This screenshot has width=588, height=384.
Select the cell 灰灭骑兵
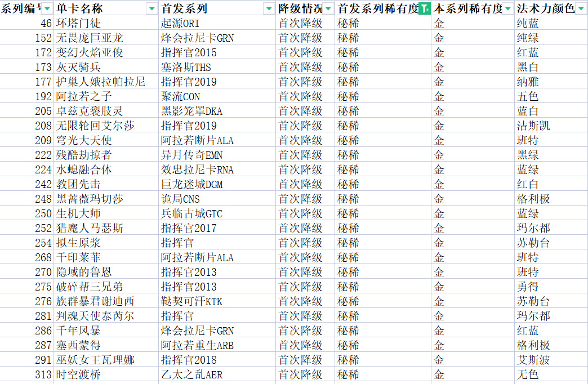pyautogui.click(x=106, y=67)
